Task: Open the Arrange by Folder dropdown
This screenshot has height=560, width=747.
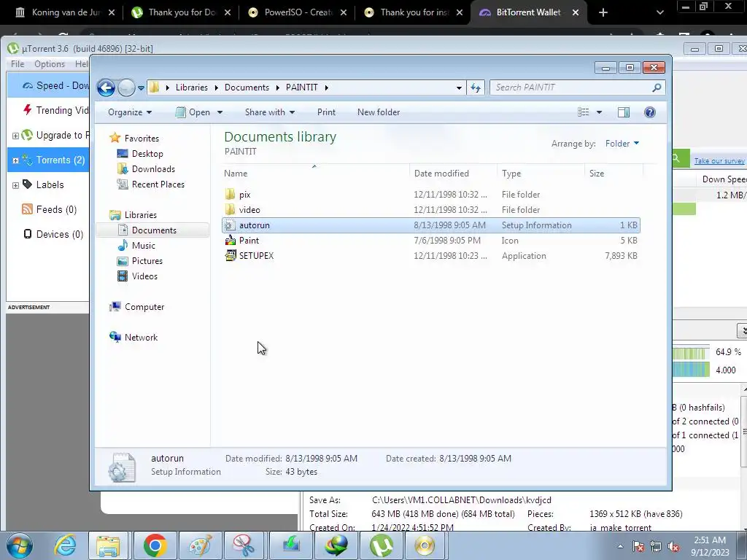Action: (622, 144)
